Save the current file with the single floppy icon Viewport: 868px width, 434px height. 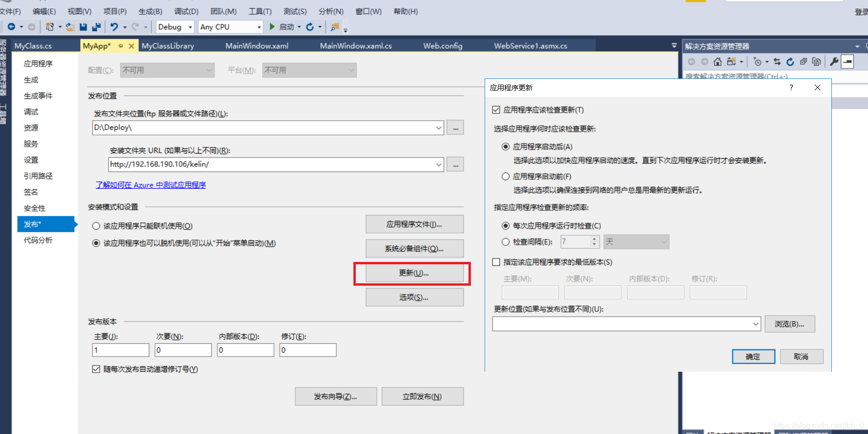(83, 27)
